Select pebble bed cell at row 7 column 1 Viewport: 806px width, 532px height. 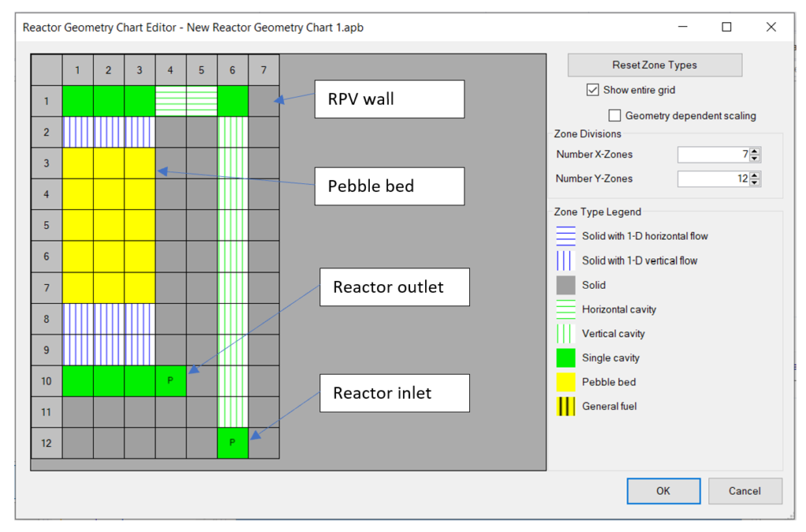[78, 288]
